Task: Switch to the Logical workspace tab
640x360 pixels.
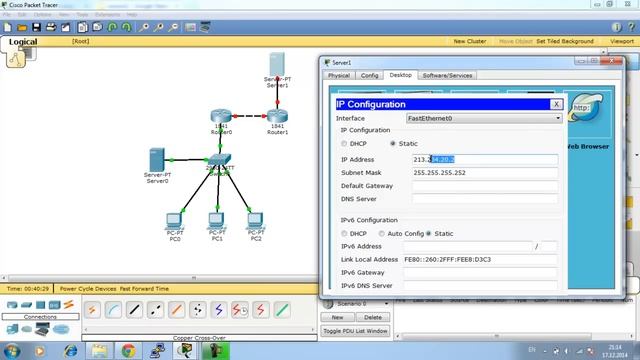Action: tap(23, 42)
